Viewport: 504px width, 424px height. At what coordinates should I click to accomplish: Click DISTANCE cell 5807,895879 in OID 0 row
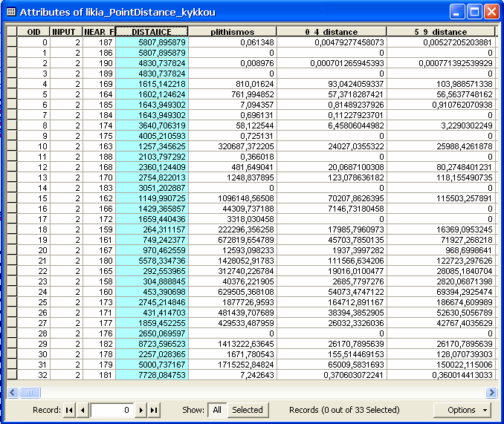click(152, 42)
